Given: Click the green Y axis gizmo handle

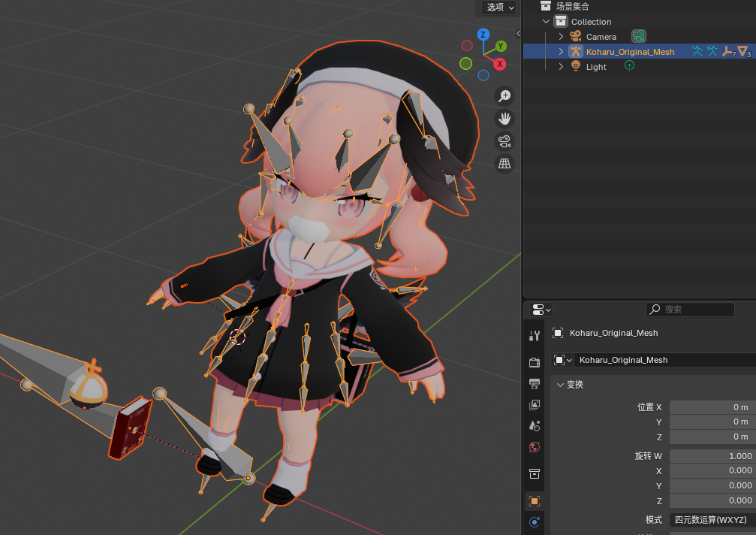Looking at the screenshot, I should (x=501, y=47).
